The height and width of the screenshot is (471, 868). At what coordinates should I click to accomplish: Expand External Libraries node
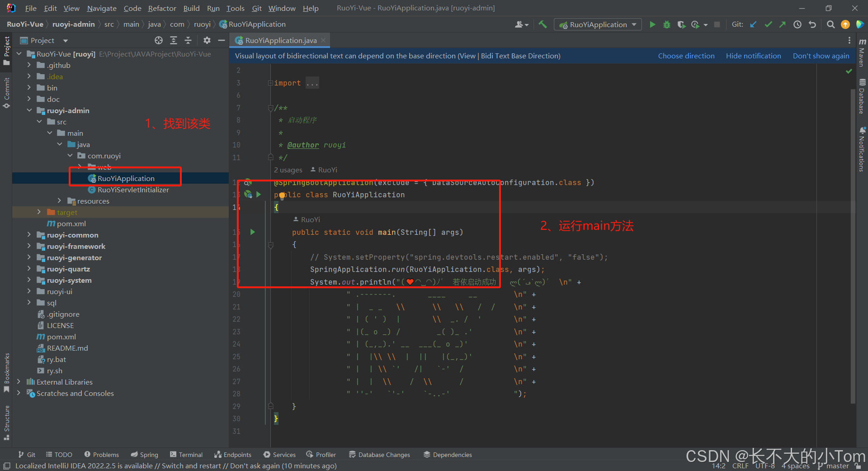coord(19,382)
